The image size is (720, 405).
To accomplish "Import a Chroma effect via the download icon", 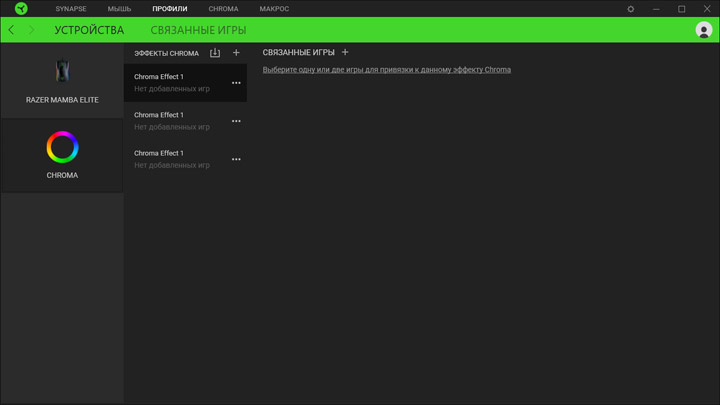I will tap(215, 53).
